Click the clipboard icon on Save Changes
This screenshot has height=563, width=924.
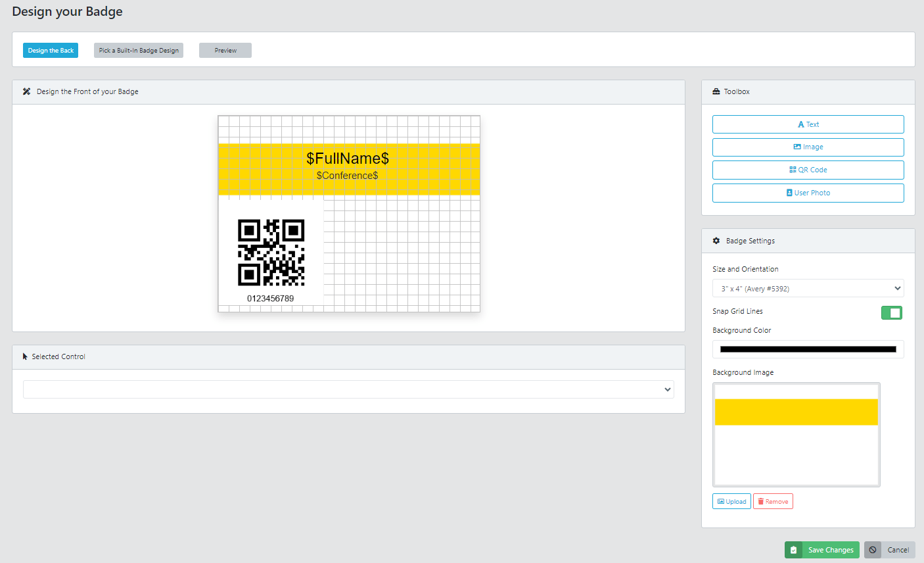coord(793,550)
